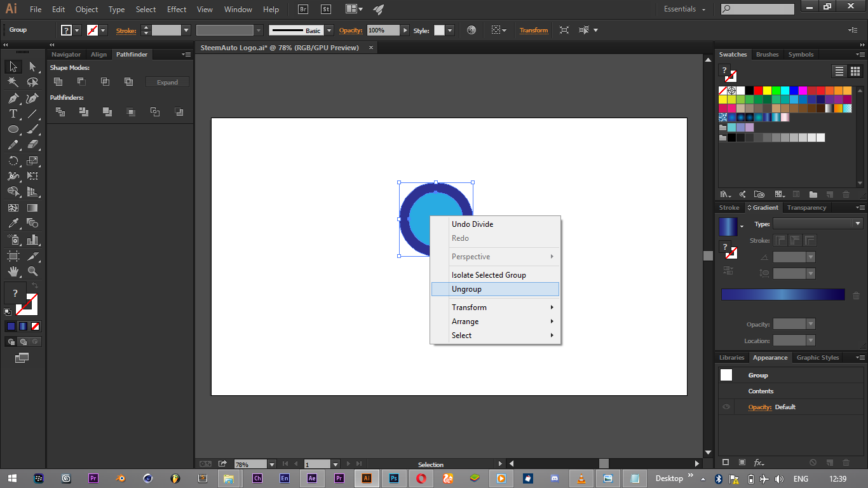Switch to the Align tab
Viewport: 868px width, 488px height.
pyautogui.click(x=98, y=55)
